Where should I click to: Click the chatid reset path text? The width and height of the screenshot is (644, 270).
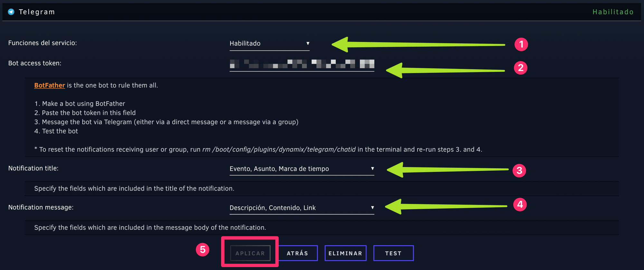279,149
